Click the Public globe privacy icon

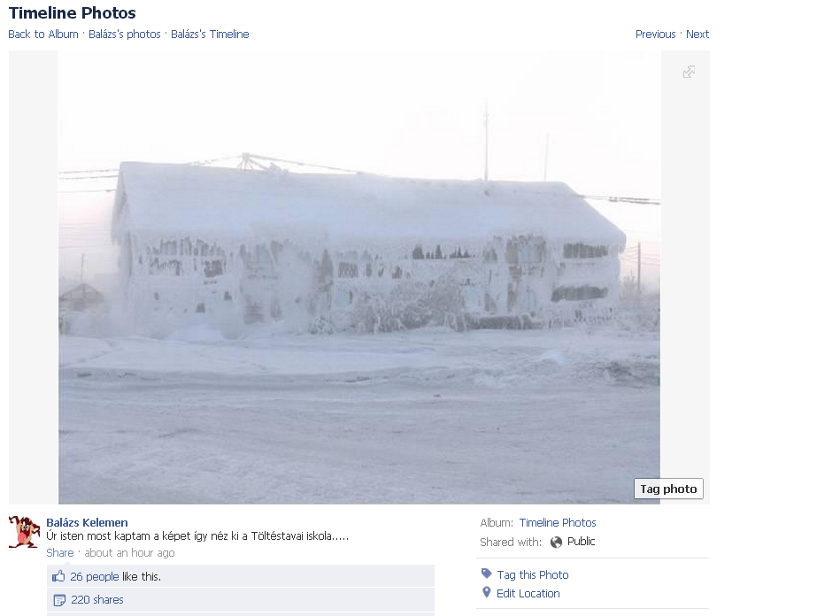click(x=556, y=542)
